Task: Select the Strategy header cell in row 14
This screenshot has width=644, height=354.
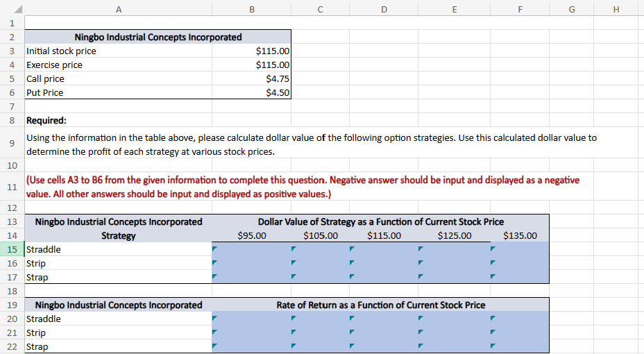Action: 118,236
